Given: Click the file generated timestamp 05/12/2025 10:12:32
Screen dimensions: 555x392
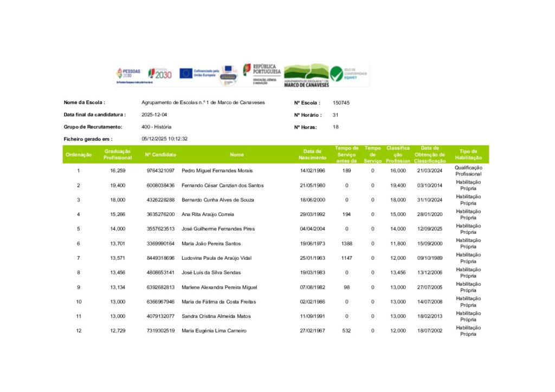Looking at the screenshot, I should click(164, 139).
